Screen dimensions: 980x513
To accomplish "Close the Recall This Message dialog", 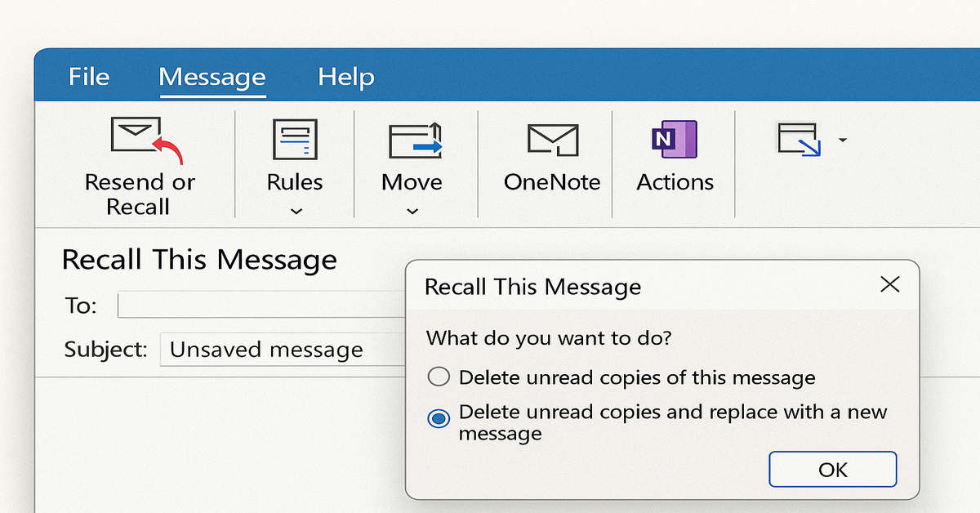I will coord(889,284).
